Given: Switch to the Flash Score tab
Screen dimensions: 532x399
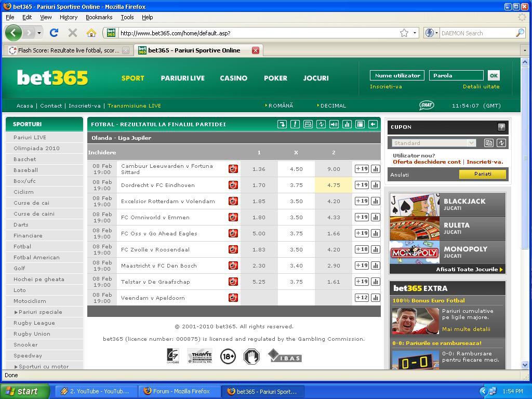Looking at the screenshot, I should point(68,50).
